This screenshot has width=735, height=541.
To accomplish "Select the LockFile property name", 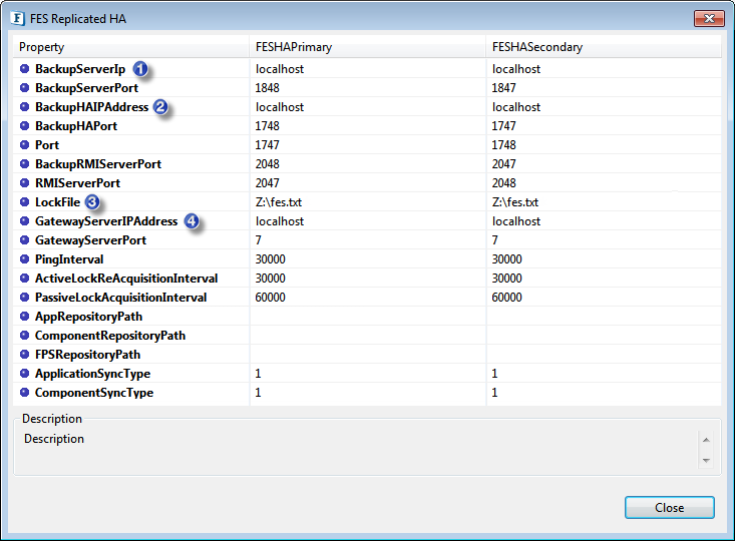I will click(x=58, y=202).
